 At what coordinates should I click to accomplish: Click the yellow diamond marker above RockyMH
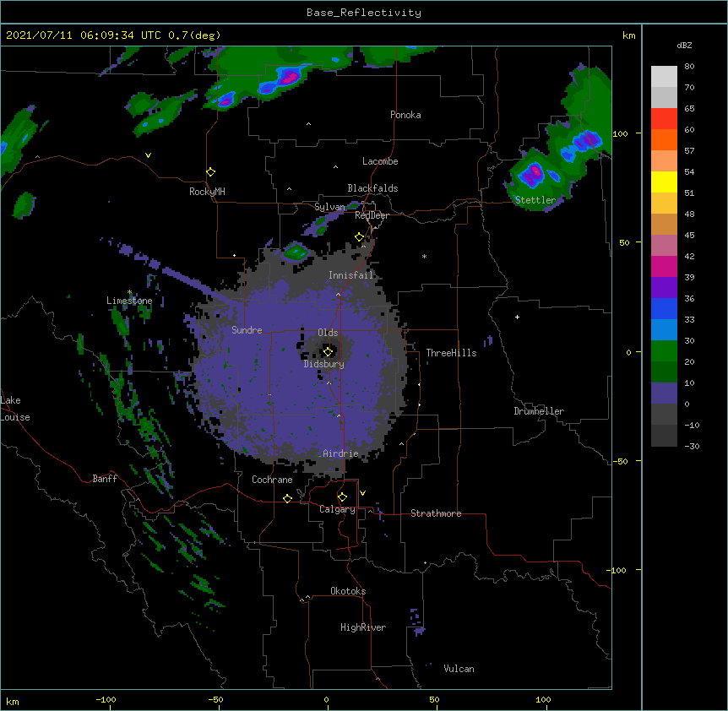[211, 172]
